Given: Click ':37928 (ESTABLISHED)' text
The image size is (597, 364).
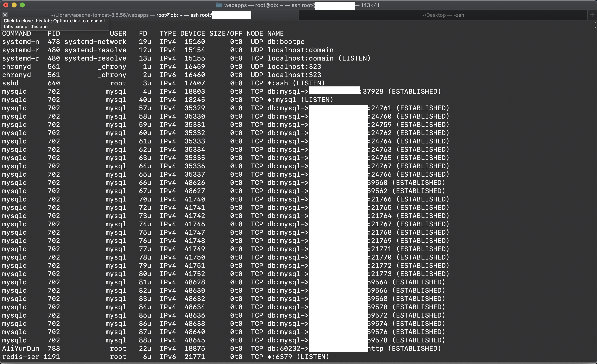Looking at the screenshot, I should [x=400, y=91].
